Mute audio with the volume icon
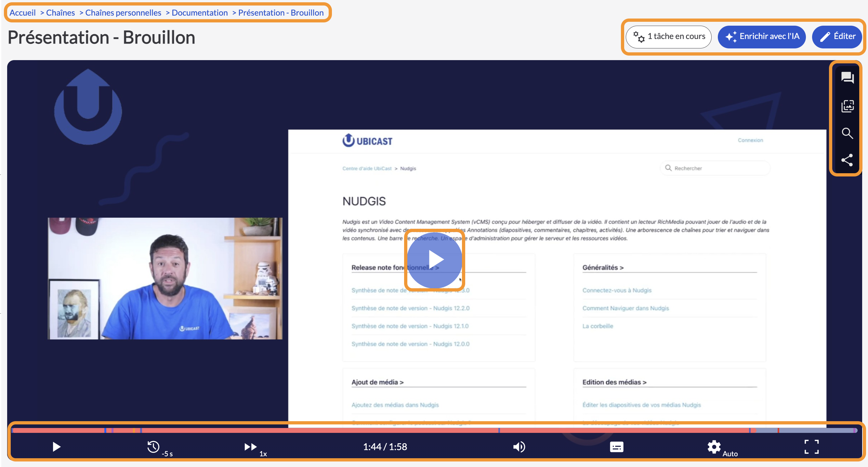Image resolution: width=868 pixels, height=467 pixels. point(519,447)
